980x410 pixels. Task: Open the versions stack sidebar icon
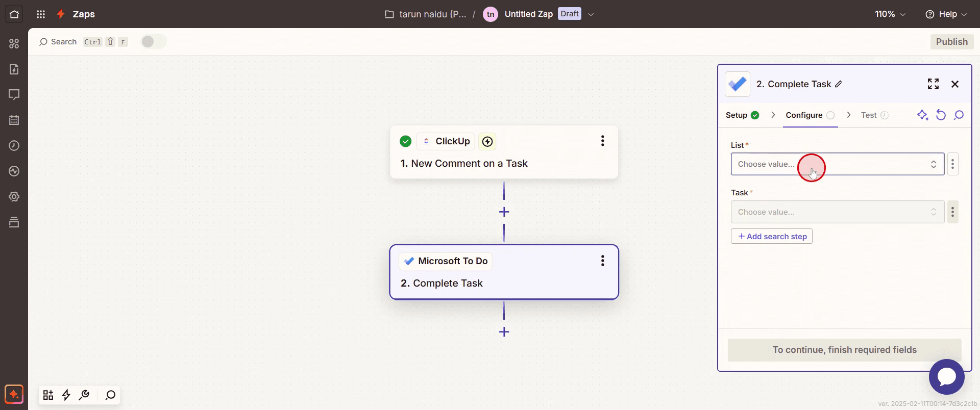pos(14,222)
